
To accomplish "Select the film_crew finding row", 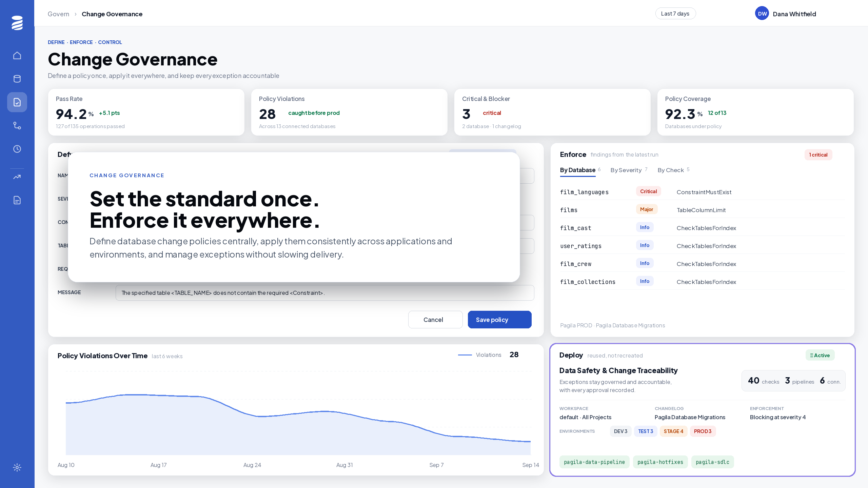I will click(702, 264).
